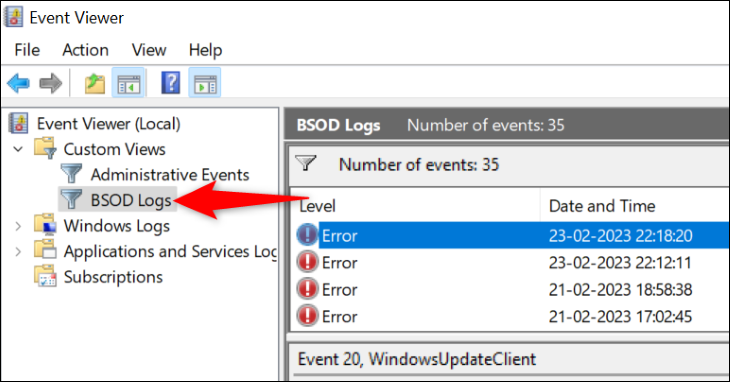Click the Up One Level folder icon
730x382 pixels.
95,83
